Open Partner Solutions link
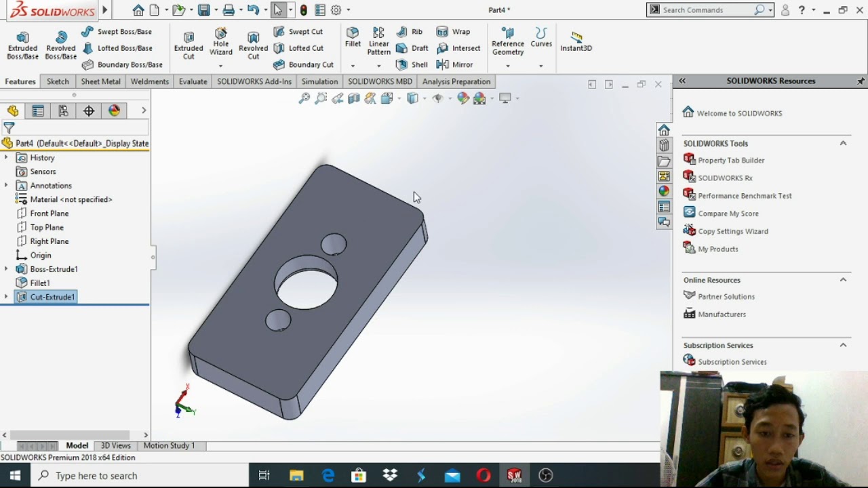Screen dimensions: 868x488 tap(726, 297)
